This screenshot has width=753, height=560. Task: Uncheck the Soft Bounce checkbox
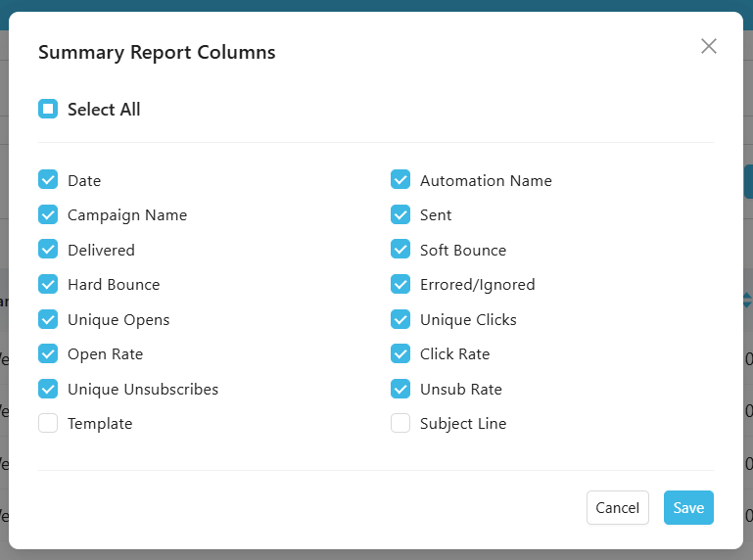click(400, 250)
